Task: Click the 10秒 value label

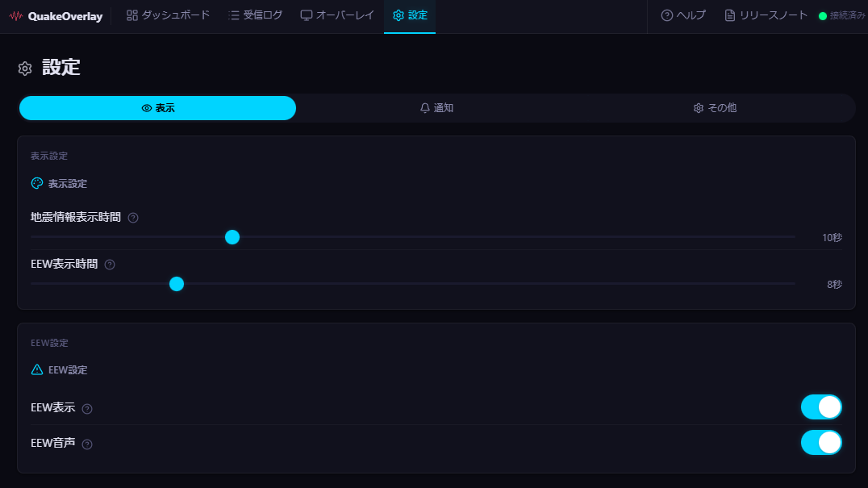Action: 832,238
